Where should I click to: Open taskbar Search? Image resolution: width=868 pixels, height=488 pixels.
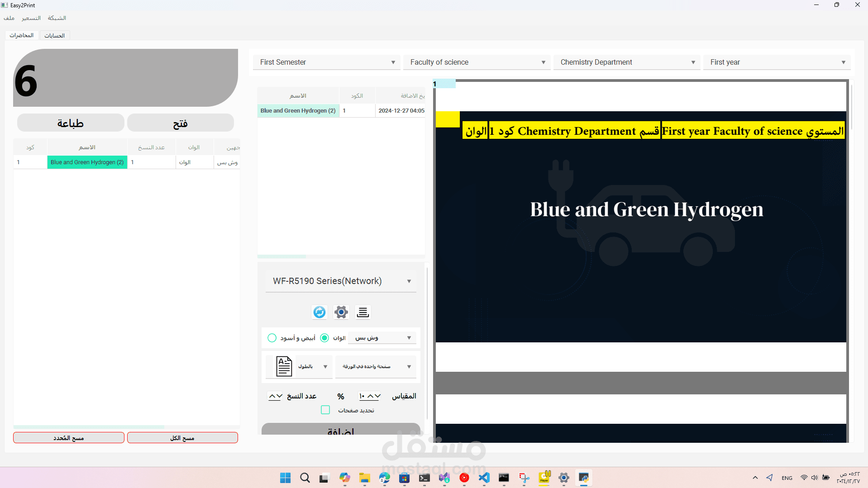tap(305, 478)
